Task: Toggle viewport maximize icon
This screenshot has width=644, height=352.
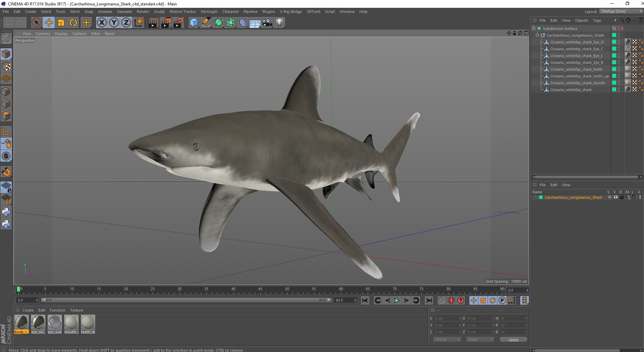Action: (526, 33)
